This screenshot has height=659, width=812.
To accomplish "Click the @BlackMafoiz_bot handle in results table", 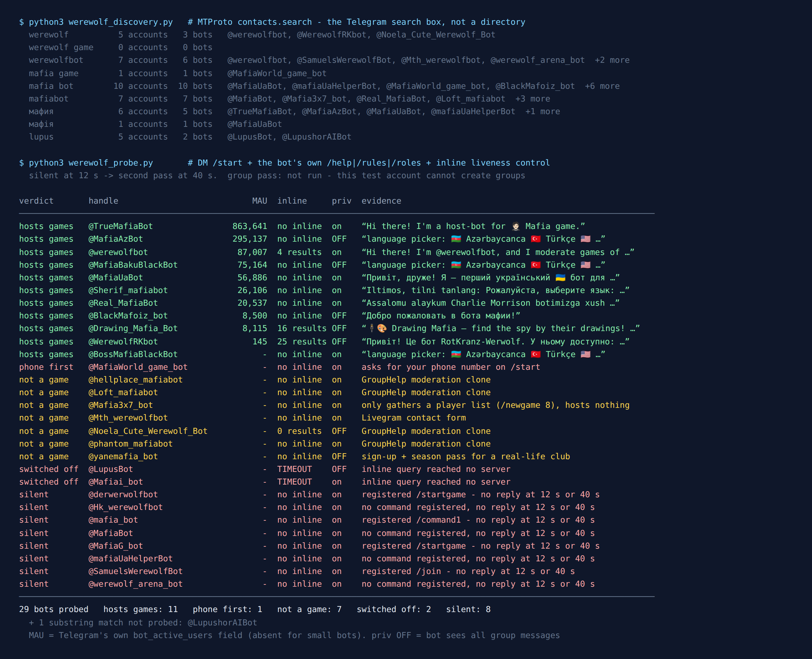I will point(128,316).
